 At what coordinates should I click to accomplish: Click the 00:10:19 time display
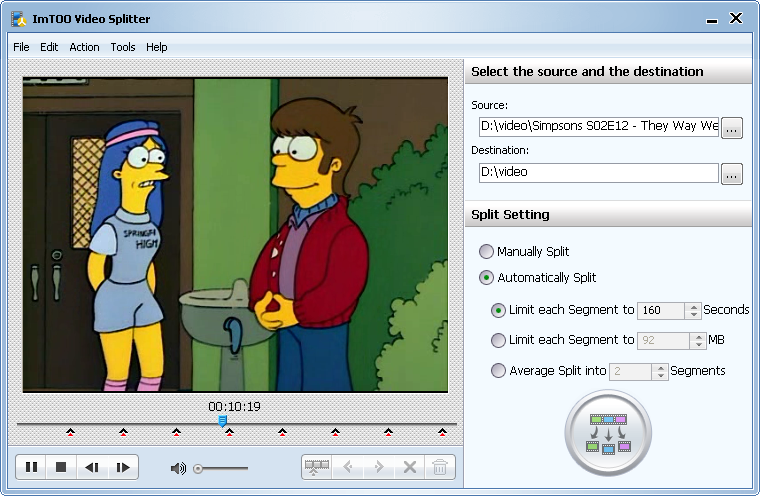click(x=235, y=406)
